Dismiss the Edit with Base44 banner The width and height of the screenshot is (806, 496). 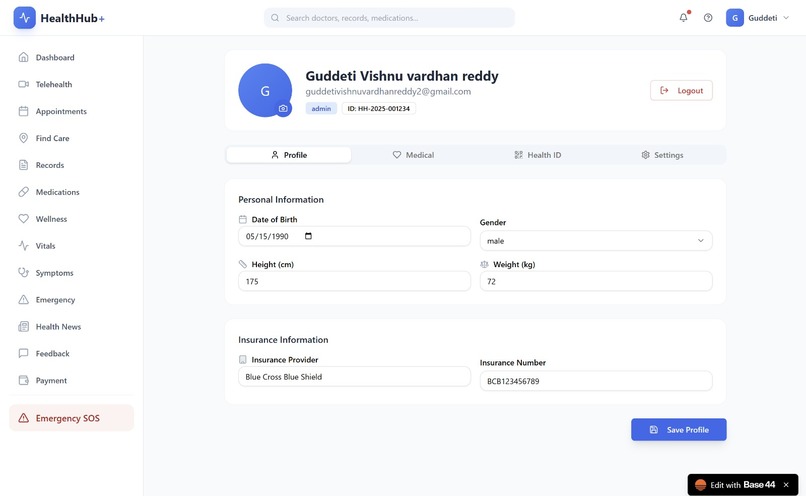(786, 485)
